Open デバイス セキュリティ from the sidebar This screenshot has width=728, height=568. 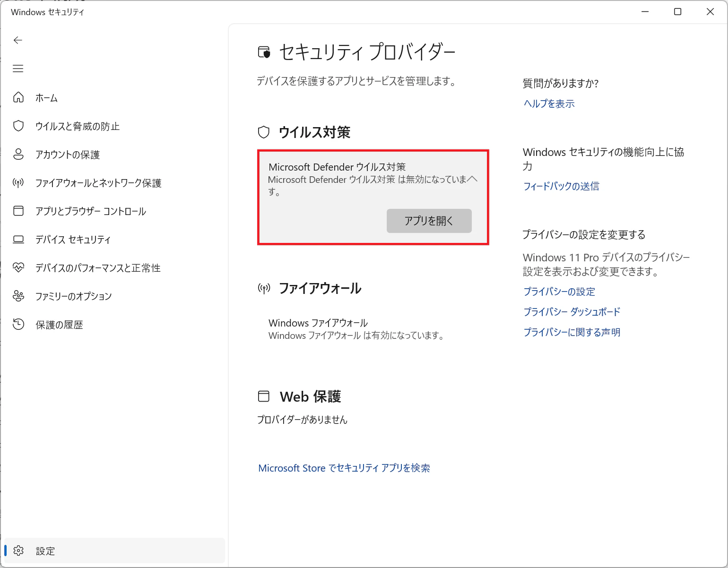[x=113, y=240]
